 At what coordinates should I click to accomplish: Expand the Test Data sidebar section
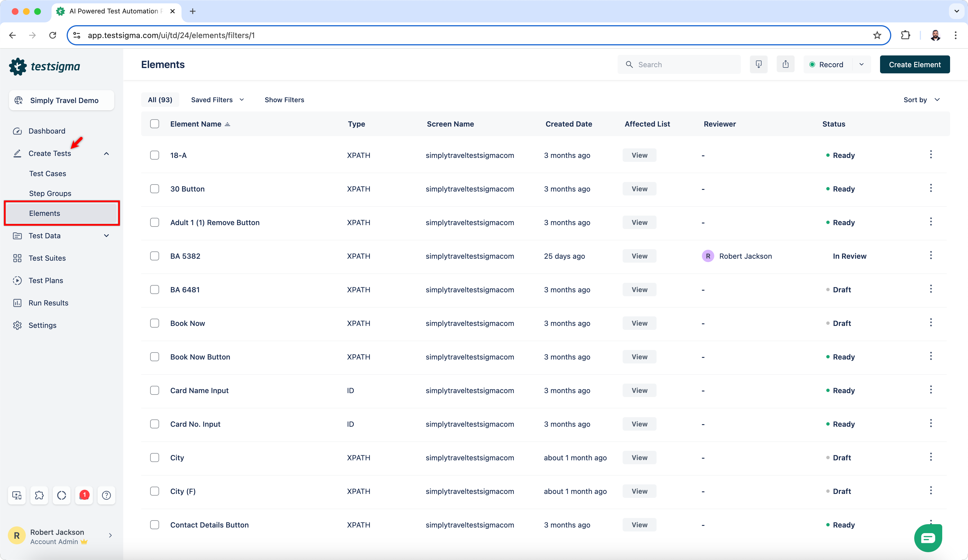pos(106,235)
